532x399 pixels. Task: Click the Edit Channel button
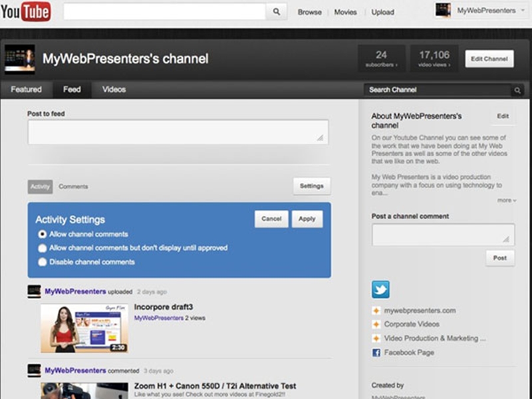click(489, 59)
